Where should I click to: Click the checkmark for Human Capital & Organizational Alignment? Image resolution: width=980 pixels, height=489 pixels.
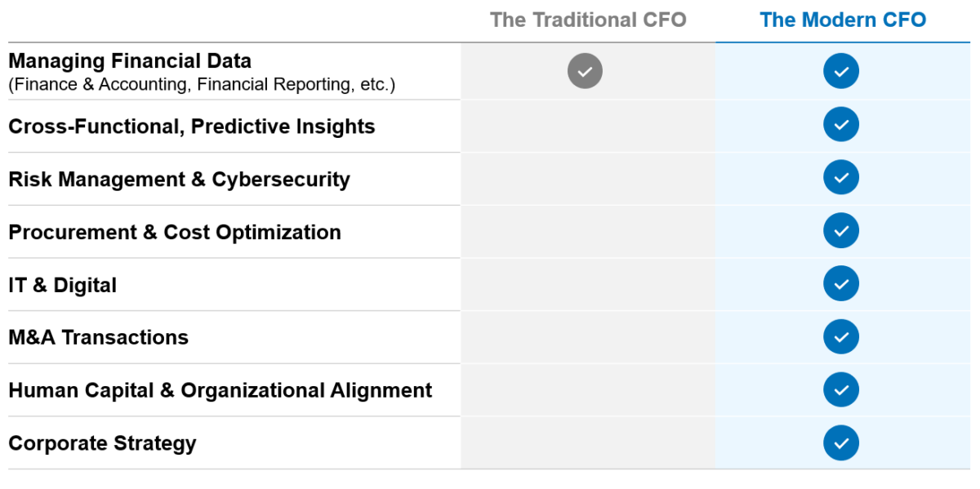(x=841, y=389)
